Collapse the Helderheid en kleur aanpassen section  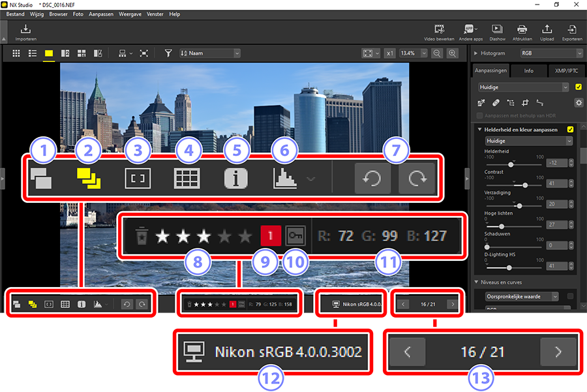(480, 129)
